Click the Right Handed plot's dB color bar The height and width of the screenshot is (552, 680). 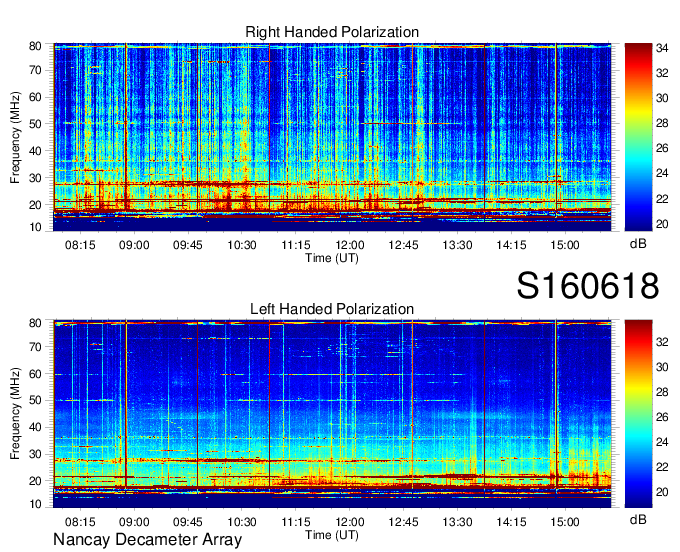[638, 137]
